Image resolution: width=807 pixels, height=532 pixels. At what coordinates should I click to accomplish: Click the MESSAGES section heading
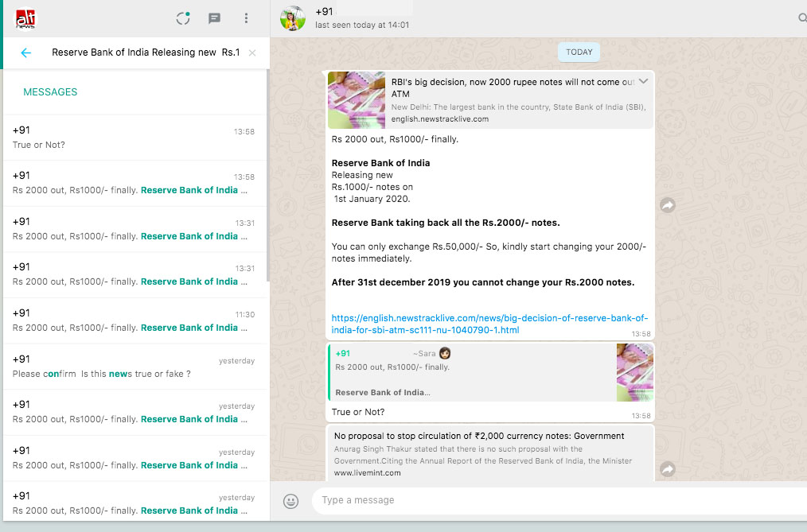tap(50, 92)
